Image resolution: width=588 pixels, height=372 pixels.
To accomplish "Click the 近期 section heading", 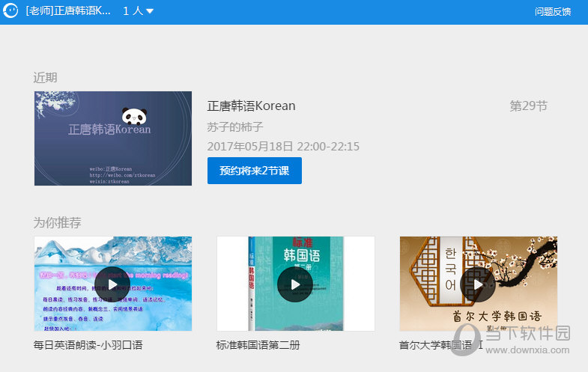I will pyautogui.click(x=45, y=77).
